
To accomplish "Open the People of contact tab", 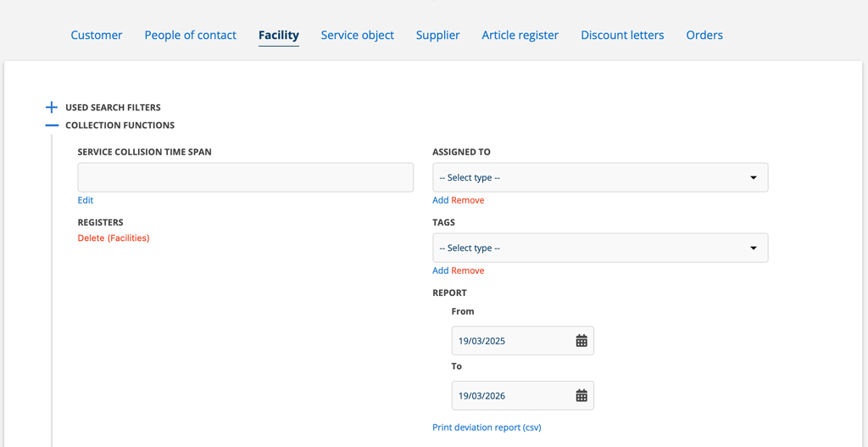I will coord(190,35).
